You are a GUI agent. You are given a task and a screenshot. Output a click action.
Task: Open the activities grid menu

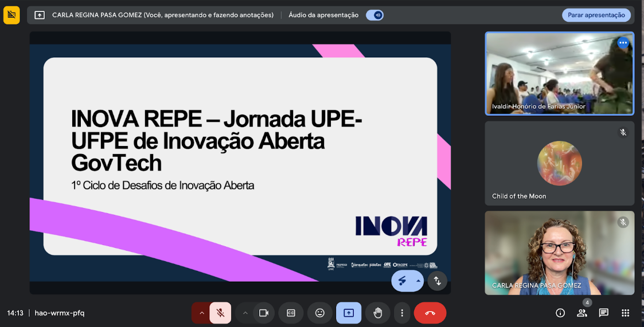[625, 313]
